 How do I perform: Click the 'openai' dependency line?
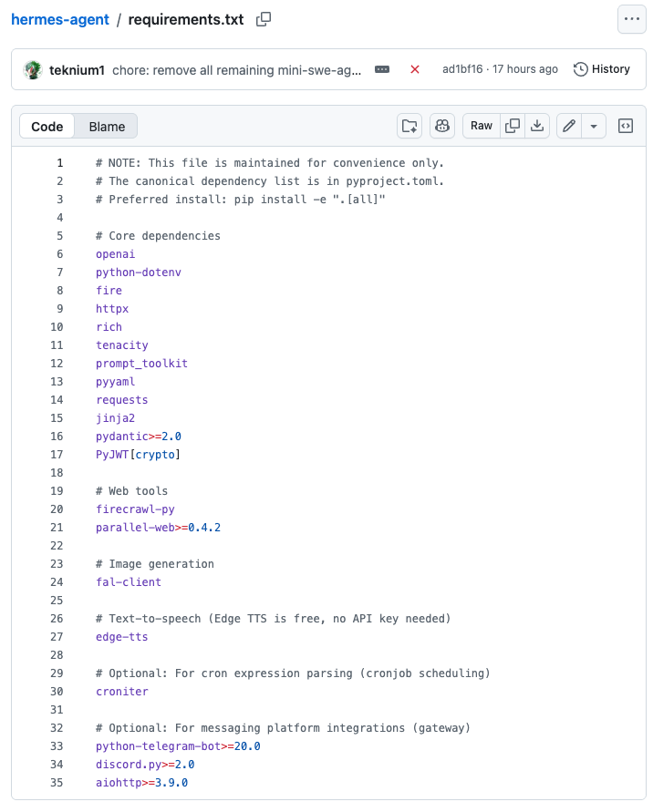click(115, 254)
